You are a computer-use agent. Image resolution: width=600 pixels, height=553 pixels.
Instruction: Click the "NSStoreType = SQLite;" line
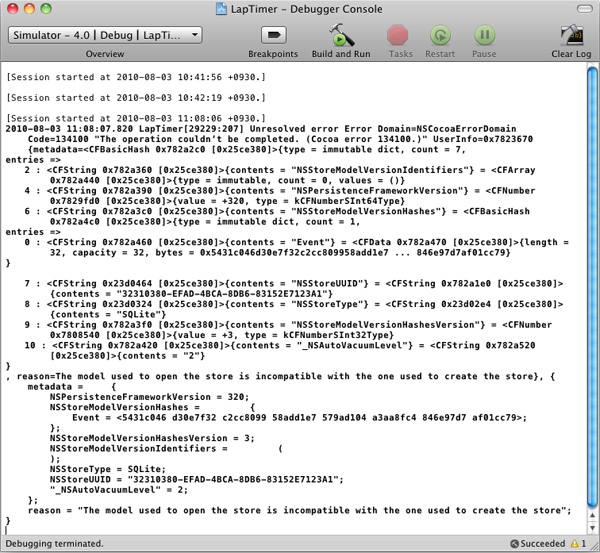pos(108,470)
